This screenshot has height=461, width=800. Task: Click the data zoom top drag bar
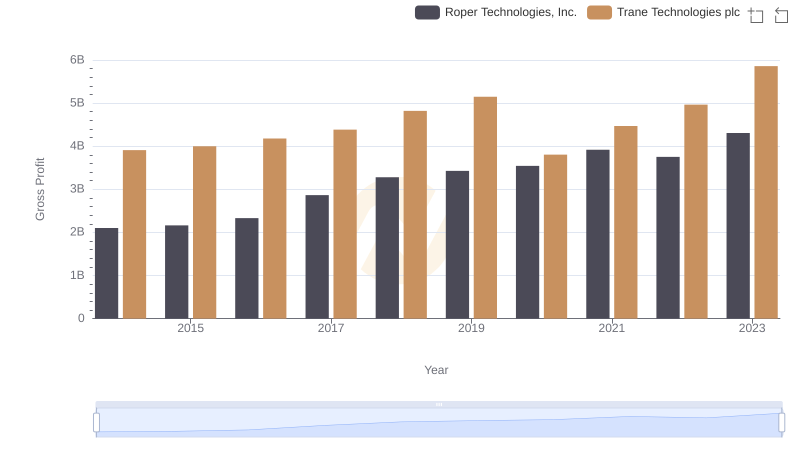point(439,404)
